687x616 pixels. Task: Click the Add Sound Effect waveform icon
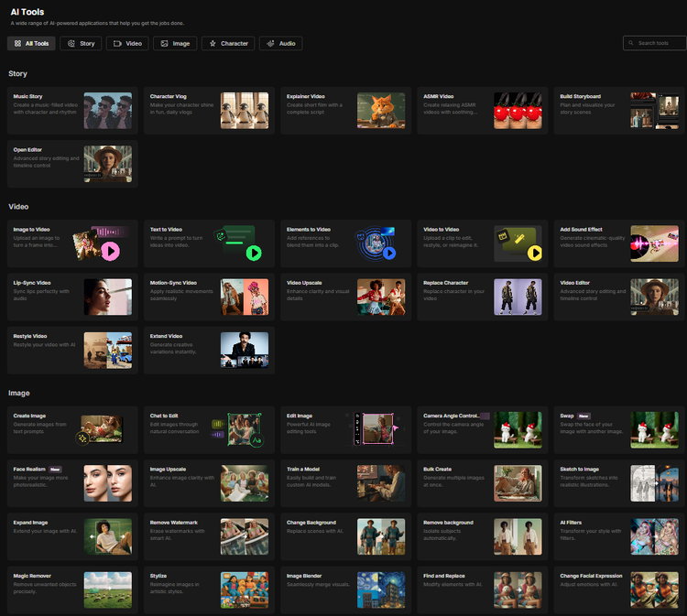click(x=654, y=243)
